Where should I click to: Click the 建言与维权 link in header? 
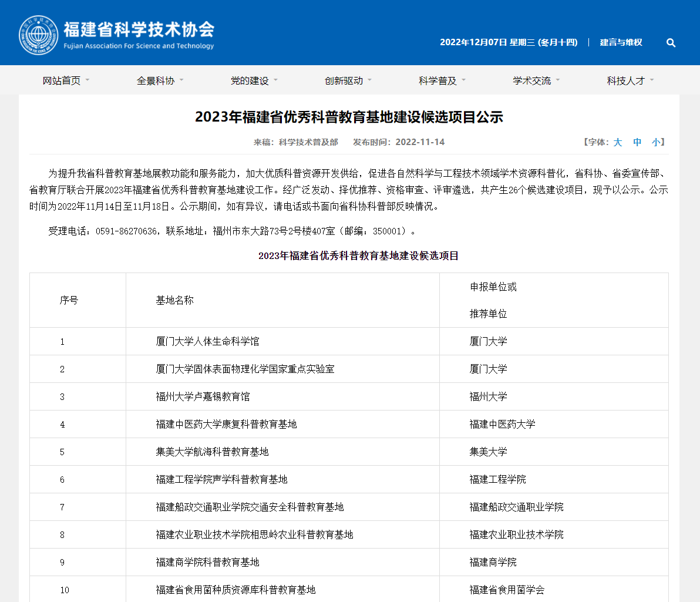click(621, 42)
